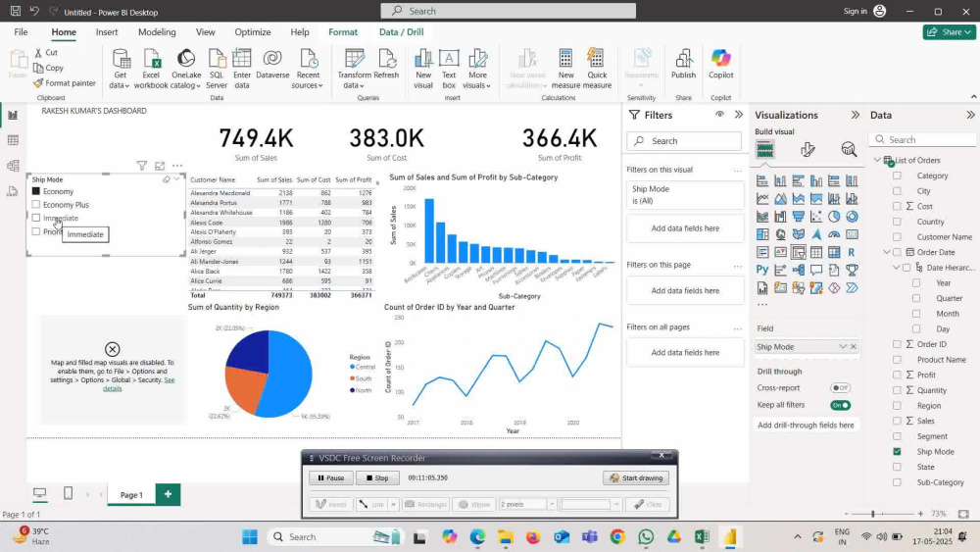Adjust the zoom slider in status bar
This screenshot has height=552, width=980.
(x=872, y=513)
